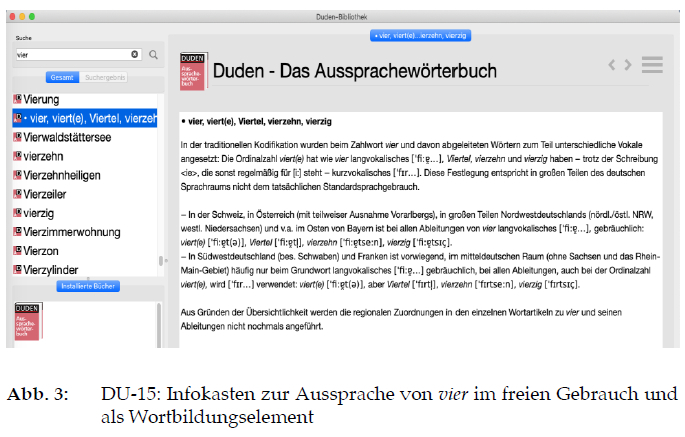The image size is (685, 437).
Task: Open the hamburger menu in article header
Action: click(x=652, y=65)
